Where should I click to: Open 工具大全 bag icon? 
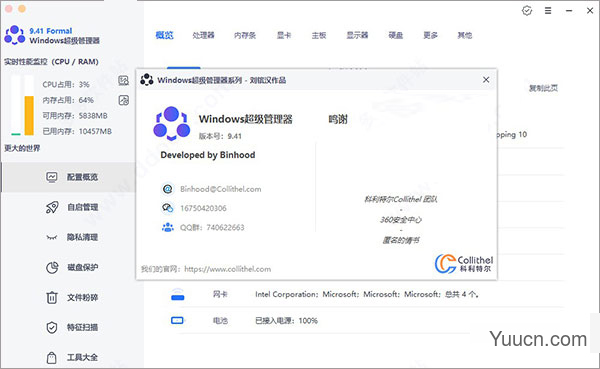pos(51,358)
